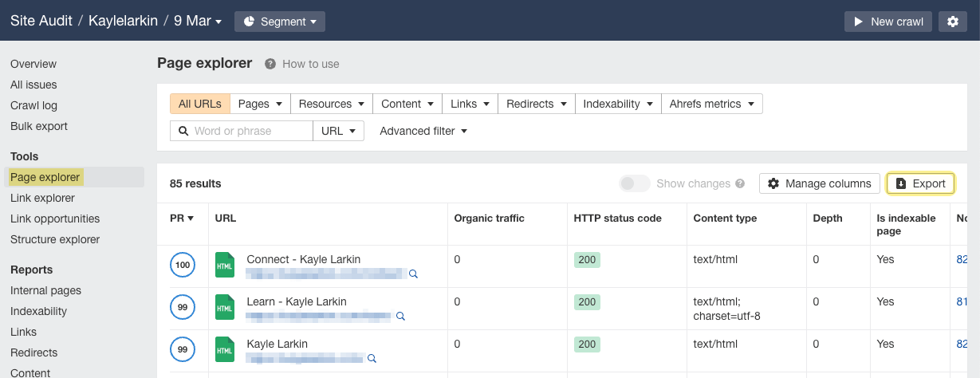Open the URL search scope dropdown
The height and width of the screenshot is (378, 980).
(x=339, y=131)
